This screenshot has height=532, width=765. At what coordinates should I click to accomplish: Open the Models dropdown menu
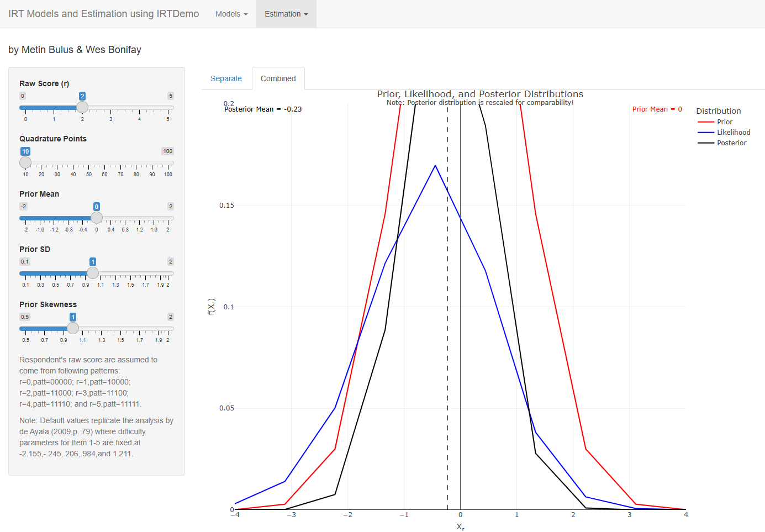[x=231, y=14]
